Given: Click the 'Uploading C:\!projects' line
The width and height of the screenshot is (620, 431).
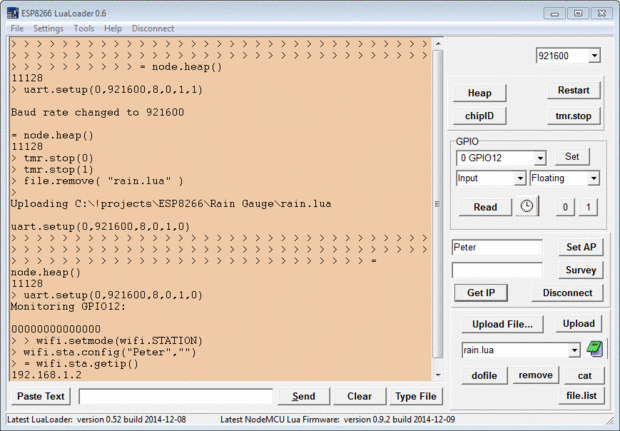Looking at the screenshot, I should (171, 204).
